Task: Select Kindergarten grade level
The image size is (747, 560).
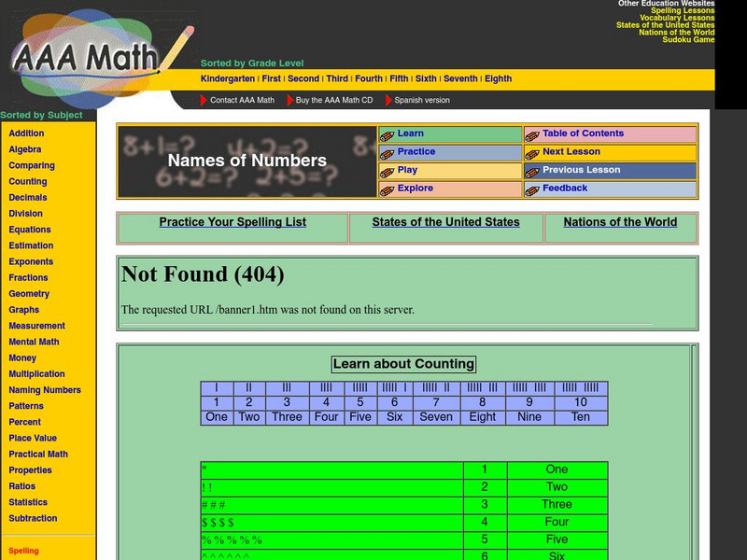Action: (x=227, y=78)
